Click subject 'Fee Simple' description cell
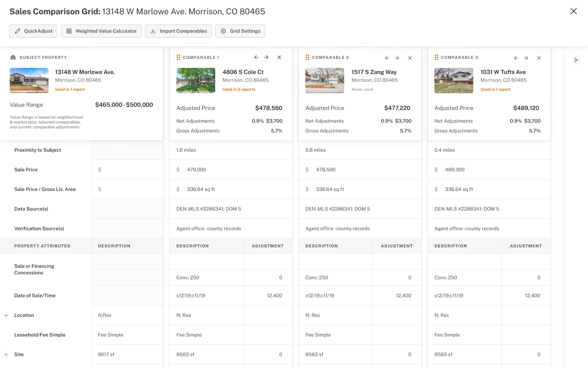 [x=127, y=335]
